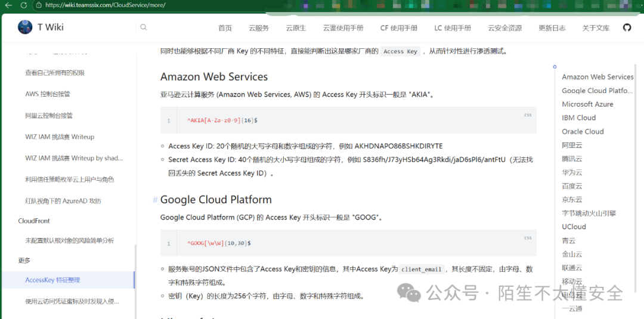Jump to 华为云 in outline
644x319 pixels.
pyautogui.click(x=572, y=172)
